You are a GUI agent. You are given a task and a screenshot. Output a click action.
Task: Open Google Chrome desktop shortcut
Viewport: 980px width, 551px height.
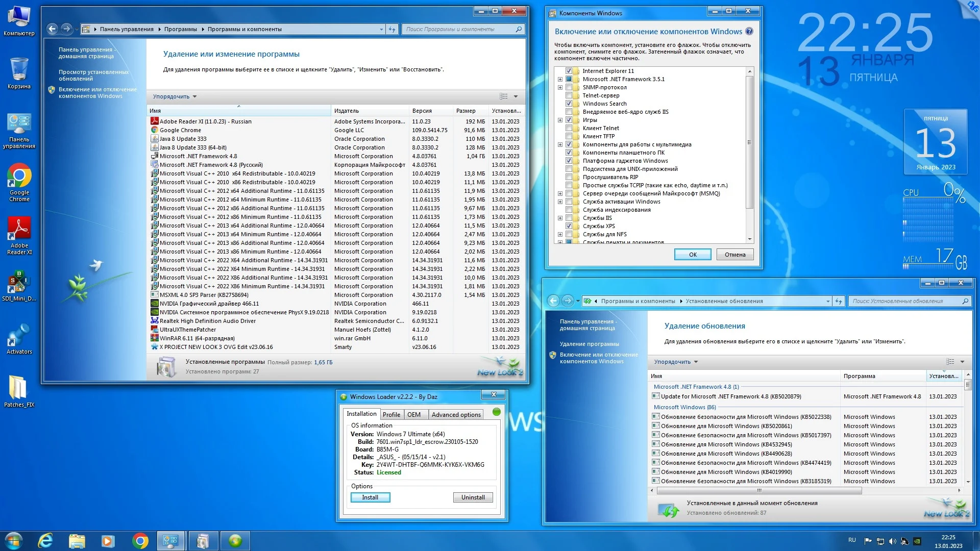[x=19, y=177]
